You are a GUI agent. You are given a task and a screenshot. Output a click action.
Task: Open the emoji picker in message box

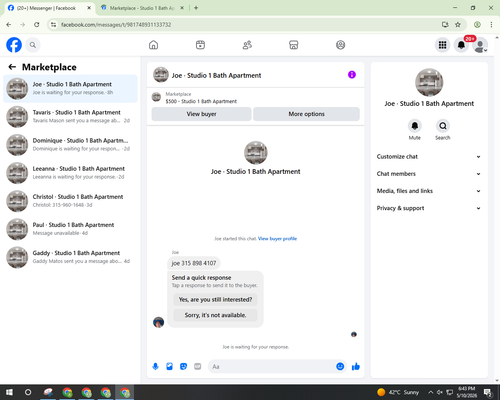[x=340, y=367]
